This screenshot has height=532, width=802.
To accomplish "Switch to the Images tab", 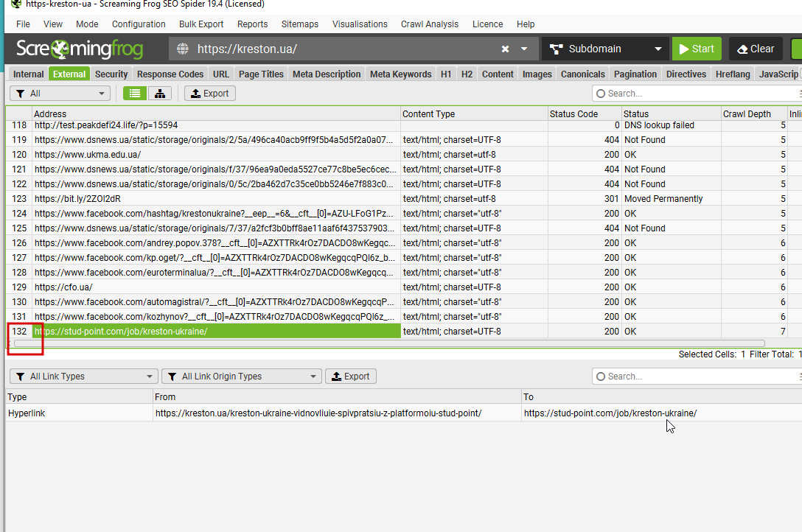I will [537, 74].
